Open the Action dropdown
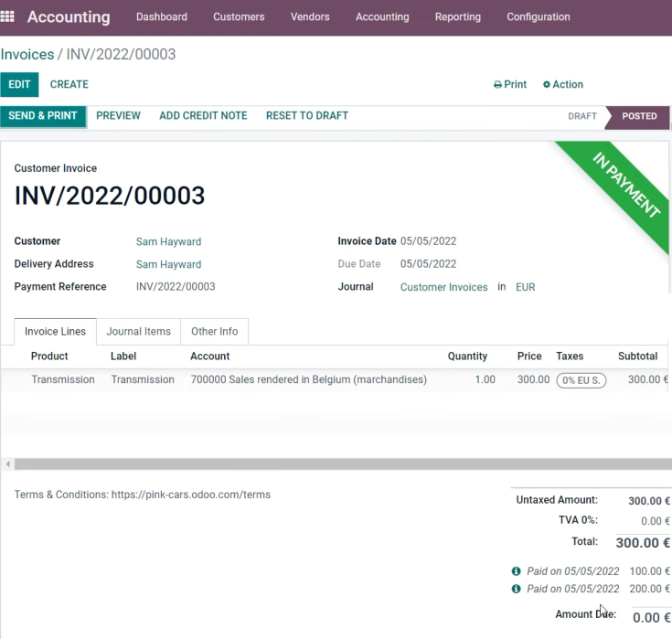The height and width of the screenshot is (639, 672). point(562,84)
